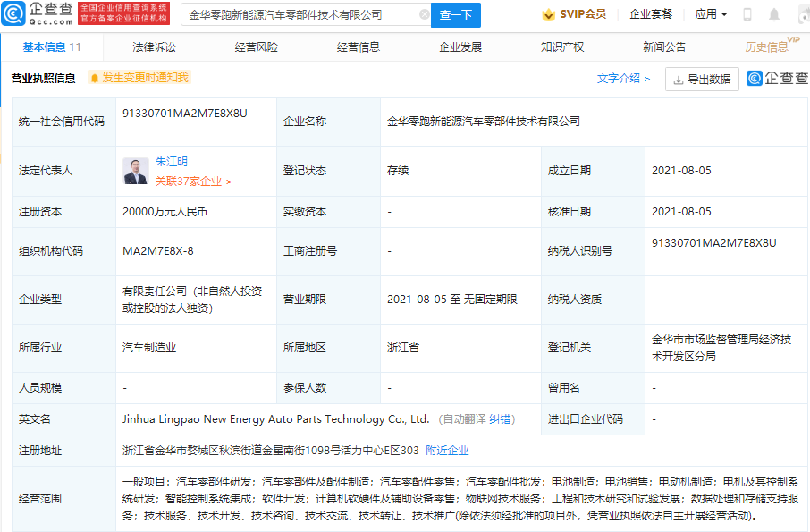The height and width of the screenshot is (532, 810).
Task: Select 登记机关 value 金华市市场监督管理局经济技术开发区分局
Action: tap(721, 348)
